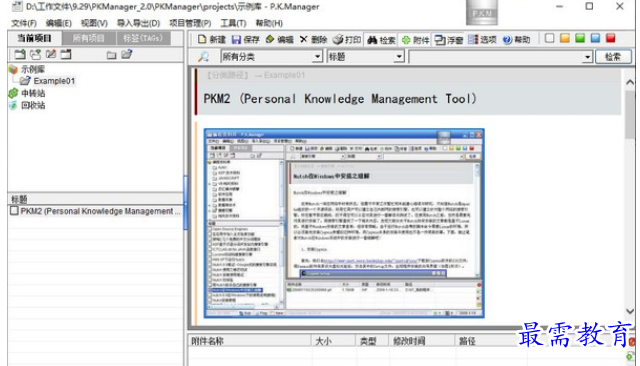Select the red color flag square
This screenshot has height=366, width=640.
pos(611,38)
